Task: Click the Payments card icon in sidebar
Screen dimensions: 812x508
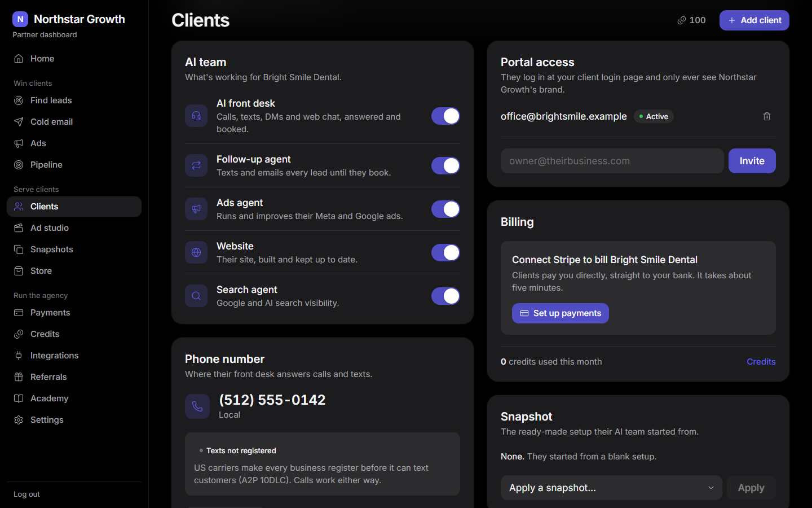Action: click(19, 313)
